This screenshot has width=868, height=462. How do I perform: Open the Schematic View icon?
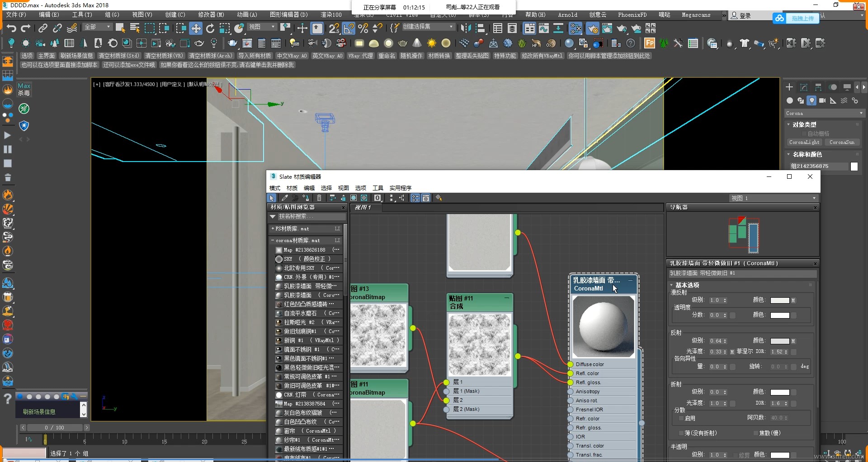(558, 29)
